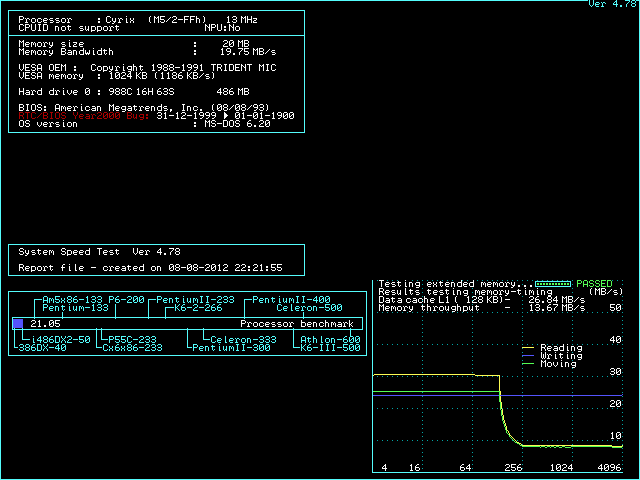
Task: Click the 50 label on graph axis
Action: [616, 308]
